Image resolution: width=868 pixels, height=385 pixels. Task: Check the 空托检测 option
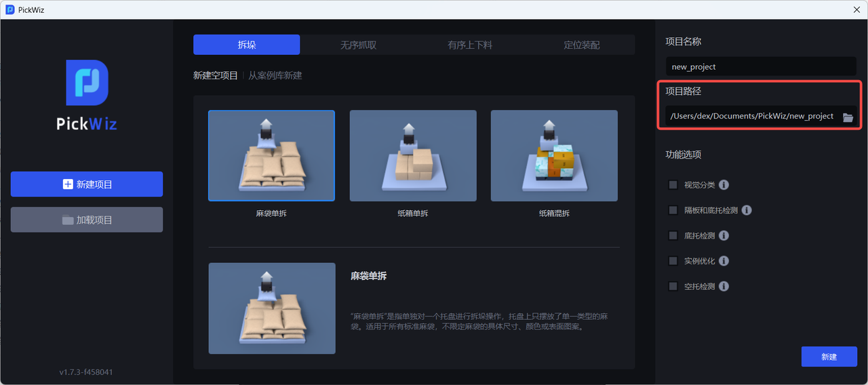click(673, 286)
